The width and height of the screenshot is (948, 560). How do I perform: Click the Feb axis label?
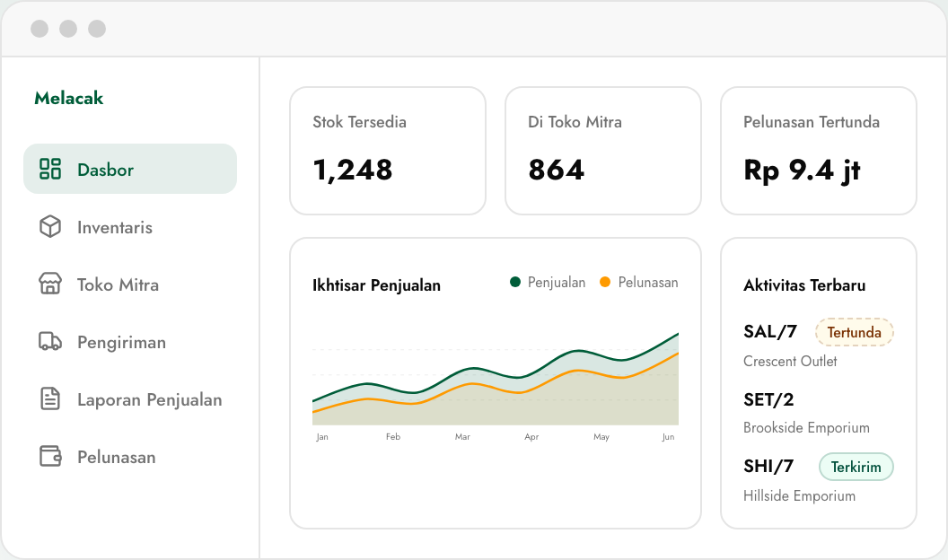(393, 436)
